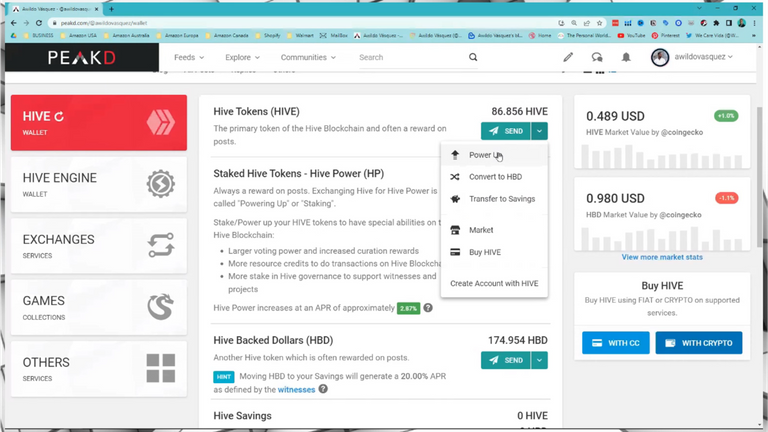Viewport: 768px width, 432px height.
Task: Open the Amazon USA bookmark
Action: pyautogui.click(x=78, y=36)
